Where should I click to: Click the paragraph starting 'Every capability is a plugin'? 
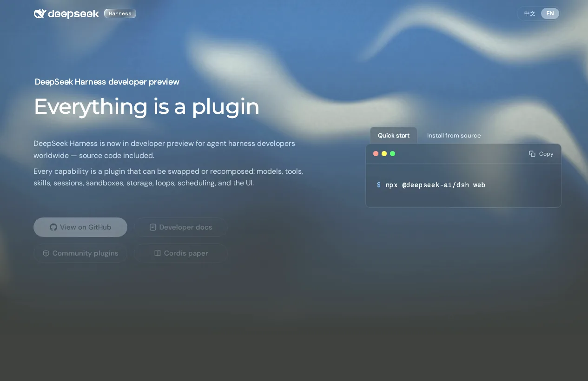tap(168, 177)
